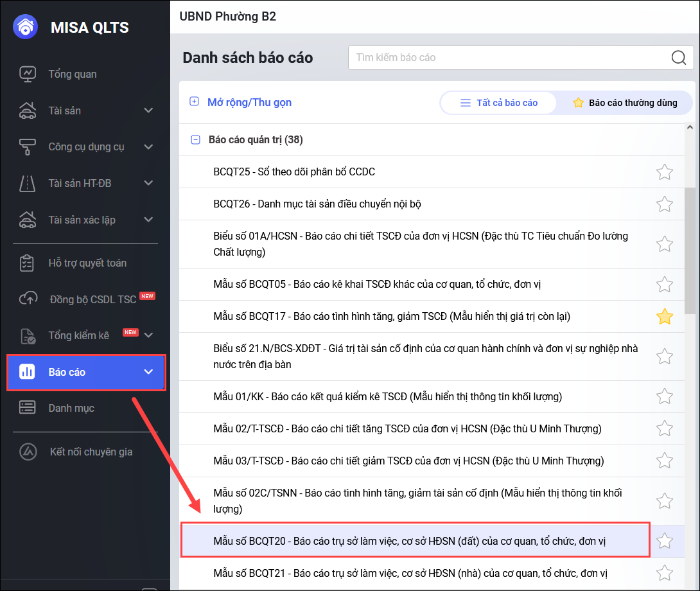The image size is (700, 591).
Task: Click the UBND Phường B2 unit name
Action: 228,17
